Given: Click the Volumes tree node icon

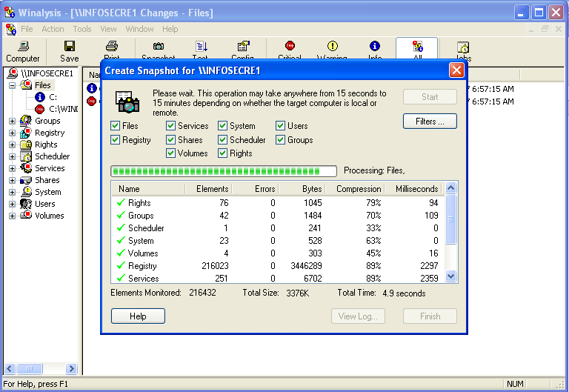Looking at the screenshot, I should coord(26,215).
